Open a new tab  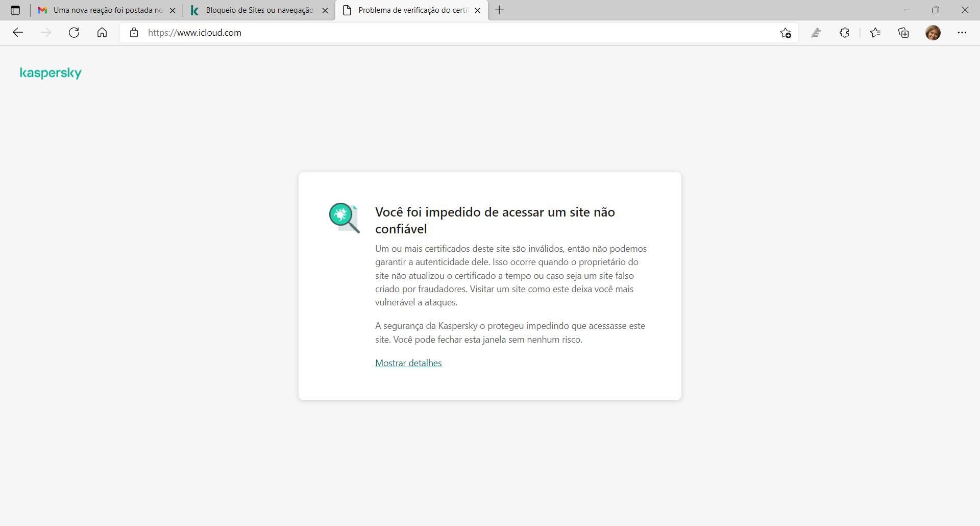(x=499, y=10)
